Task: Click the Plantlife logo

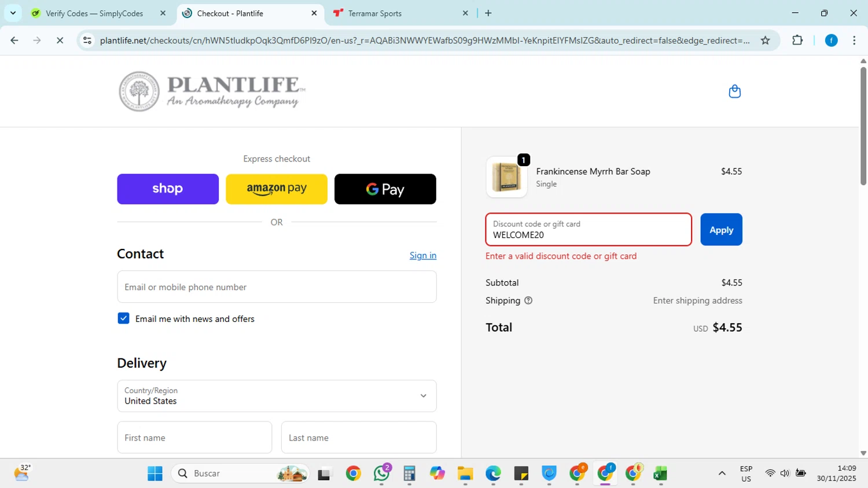Action: pyautogui.click(x=212, y=91)
